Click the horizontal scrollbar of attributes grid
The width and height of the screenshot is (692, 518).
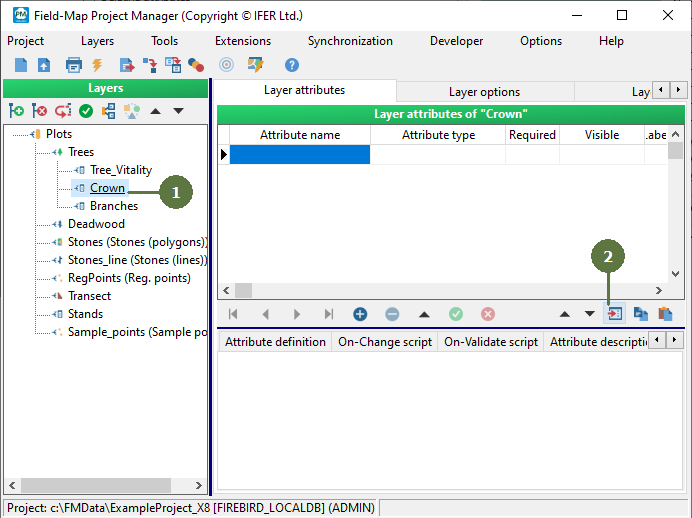(440, 291)
